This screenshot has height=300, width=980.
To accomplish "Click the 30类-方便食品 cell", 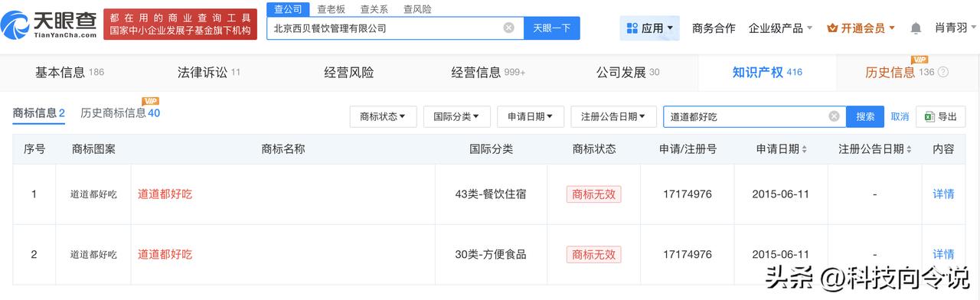I will tap(491, 254).
